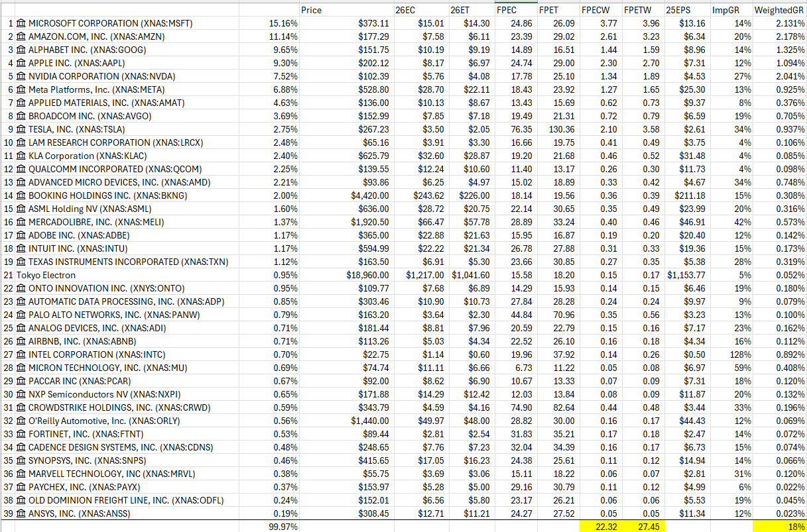Select MercadoLibre's 25EPS value $46.91

click(687, 222)
